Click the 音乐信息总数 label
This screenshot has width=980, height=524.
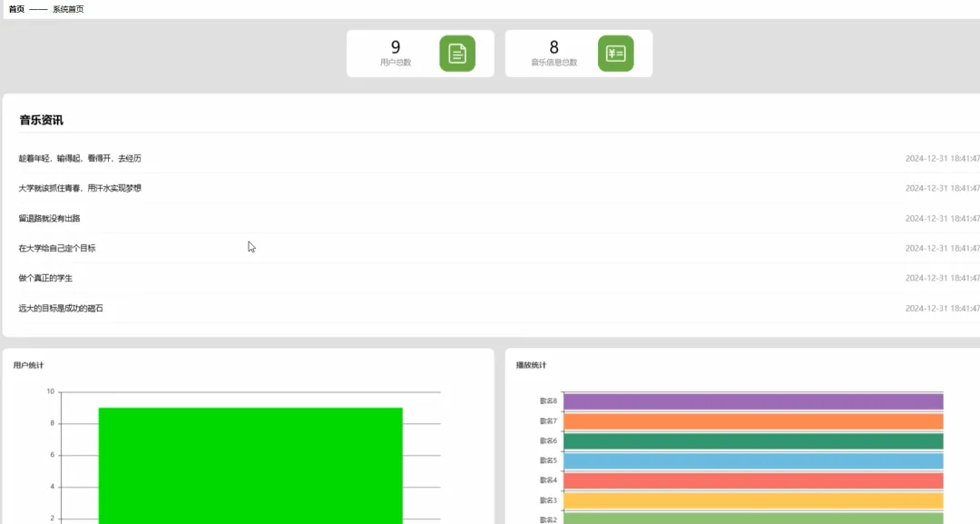[554, 63]
